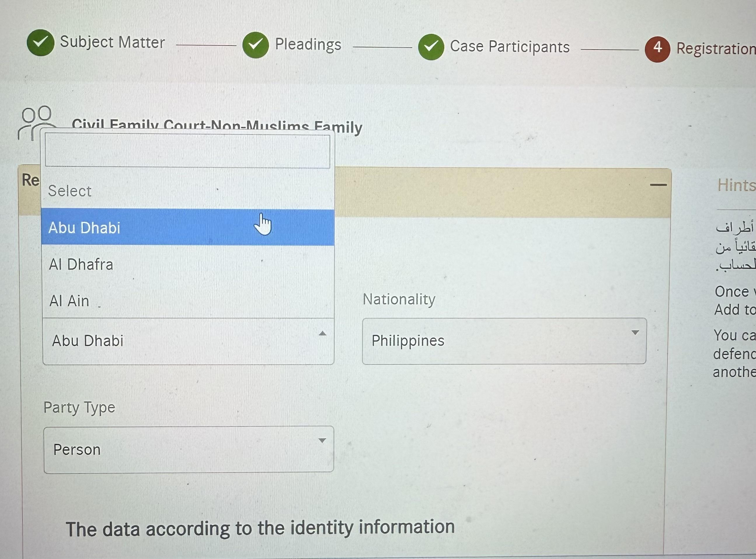The height and width of the screenshot is (559, 756).
Task: Click the Case Participants green checkmark icon
Action: click(x=431, y=47)
